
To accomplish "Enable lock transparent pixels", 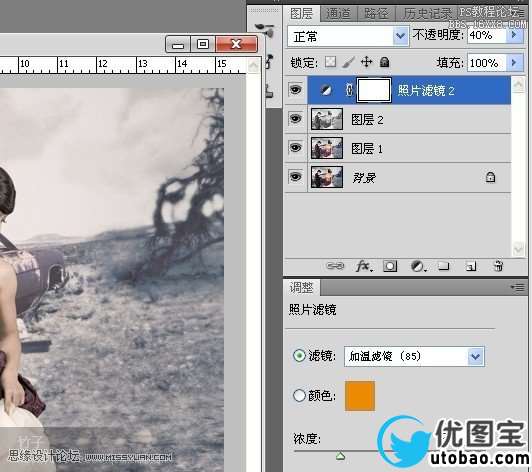I will tap(330, 62).
